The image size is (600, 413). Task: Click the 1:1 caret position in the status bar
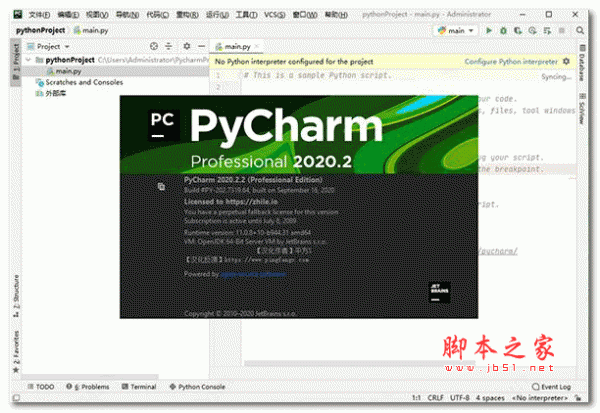[x=416, y=398]
